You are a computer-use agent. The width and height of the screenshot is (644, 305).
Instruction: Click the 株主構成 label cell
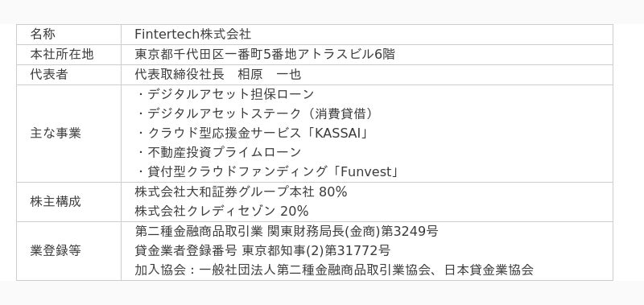tap(68, 202)
